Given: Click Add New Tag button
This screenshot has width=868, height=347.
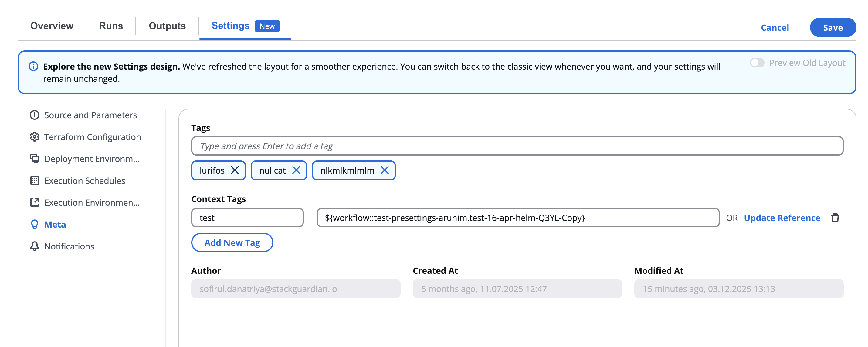Looking at the screenshot, I should [x=232, y=242].
